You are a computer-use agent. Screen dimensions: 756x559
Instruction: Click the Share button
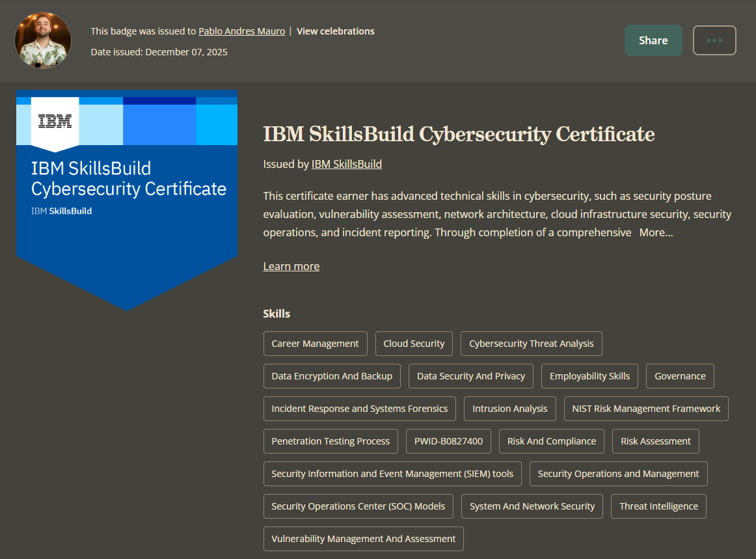click(x=653, y=40)
